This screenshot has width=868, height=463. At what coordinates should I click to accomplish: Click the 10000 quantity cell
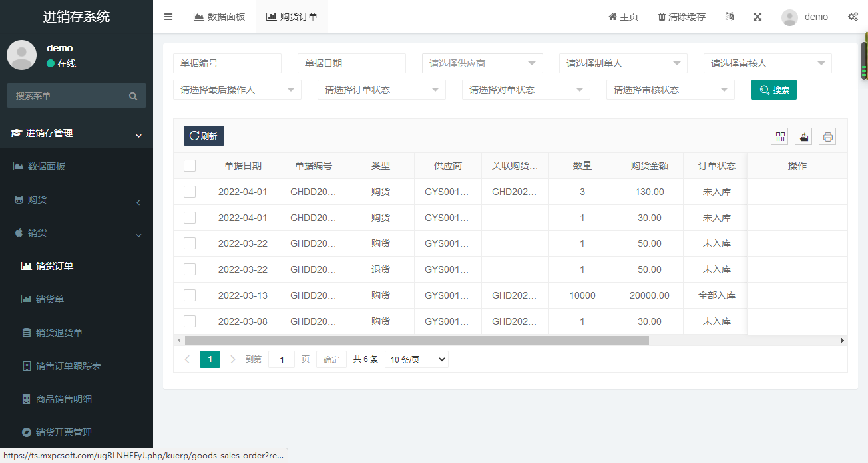(x=582, y=295)
